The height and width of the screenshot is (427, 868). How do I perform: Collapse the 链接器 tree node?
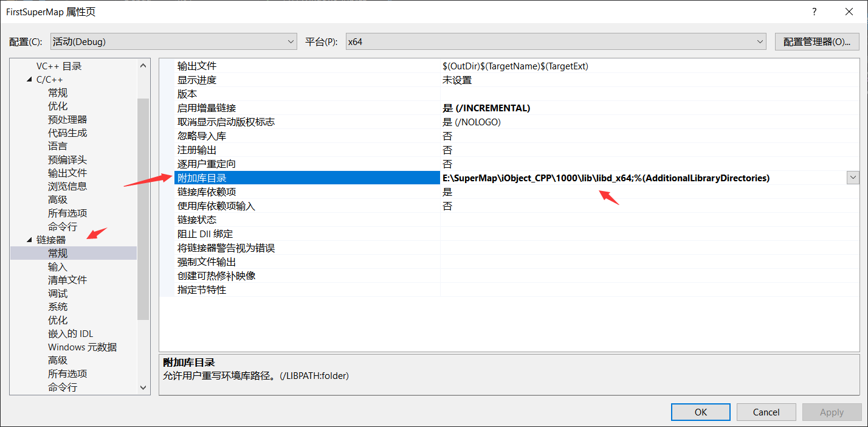pyautogui.click(x=29, y=239)
